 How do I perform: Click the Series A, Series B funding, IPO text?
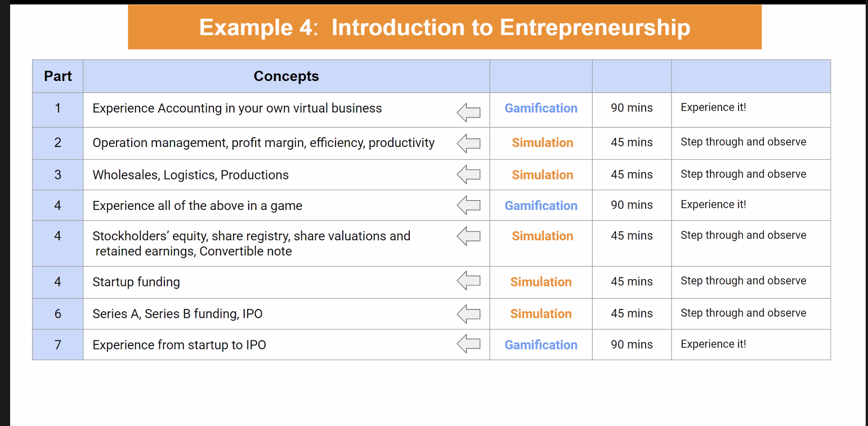(177, 314)
